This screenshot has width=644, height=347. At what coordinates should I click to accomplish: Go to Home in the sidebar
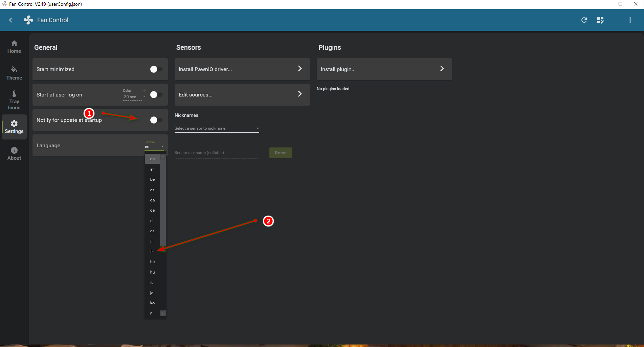click(14, 47)
